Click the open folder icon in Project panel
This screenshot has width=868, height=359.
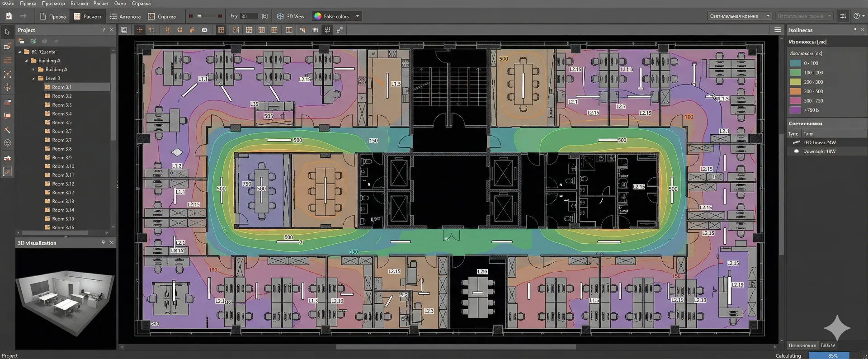coord(21,41)
